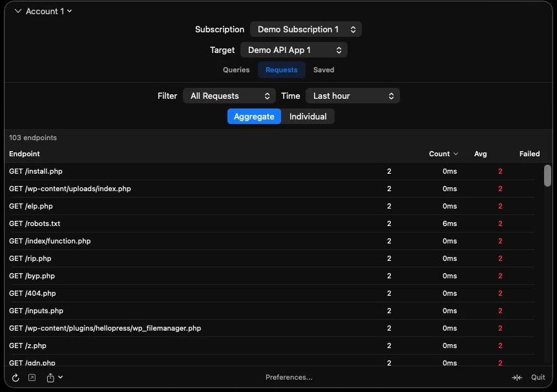Screen dimensions: 557x392
Task: Switch to Individual view
Action: (308, 116)
